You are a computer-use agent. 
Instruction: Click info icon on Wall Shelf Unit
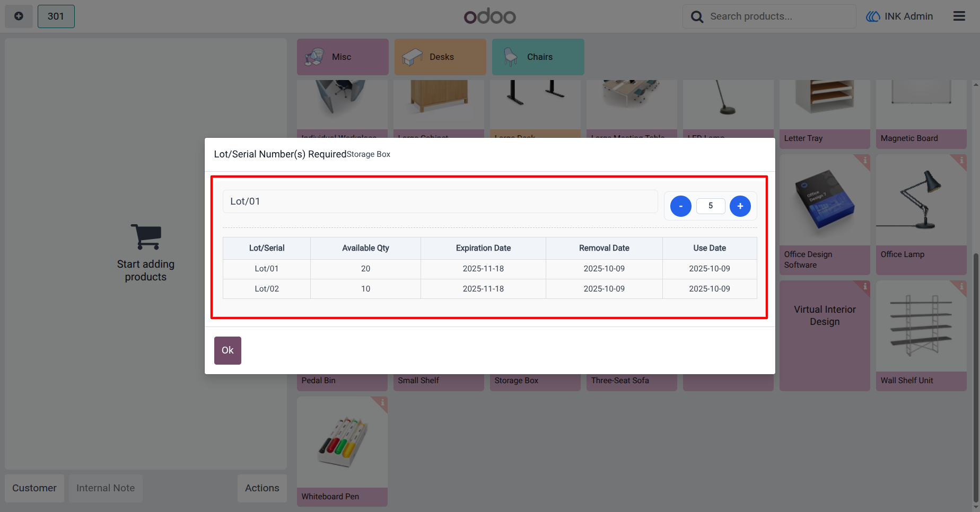point(961,286)
